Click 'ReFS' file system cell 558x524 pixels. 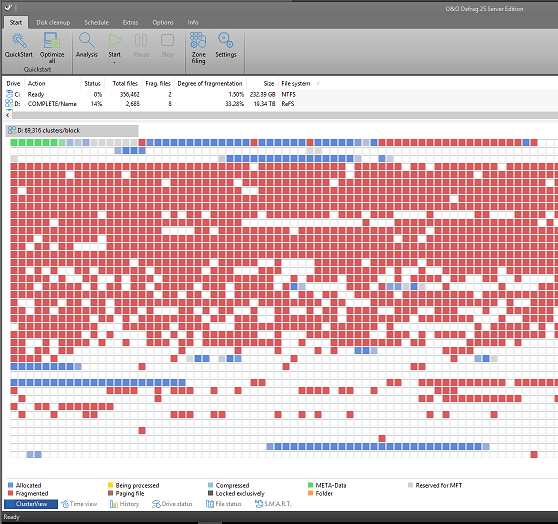point(288,104)
